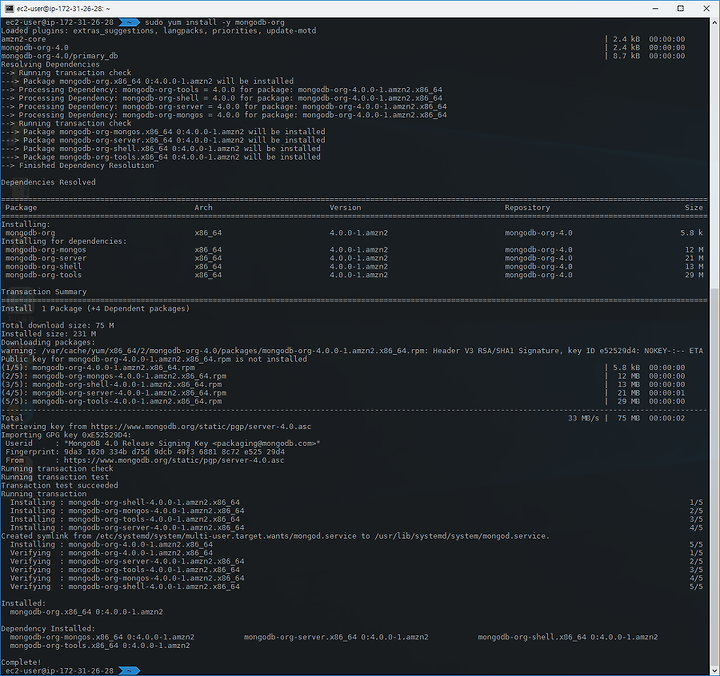The width and height of the screenshot is (720, 676).
Task: Close the ec2-user terminal window
Action: coord(706,8)
